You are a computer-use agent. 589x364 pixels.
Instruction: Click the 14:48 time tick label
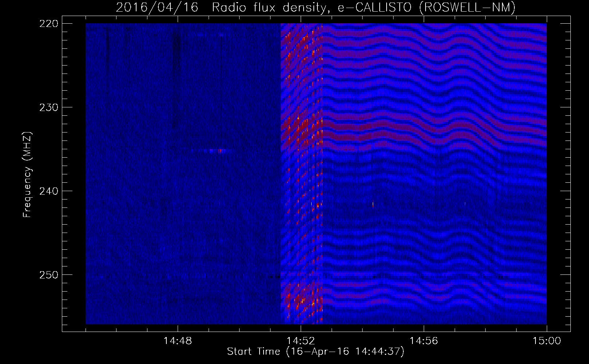[x=178, y=341]
